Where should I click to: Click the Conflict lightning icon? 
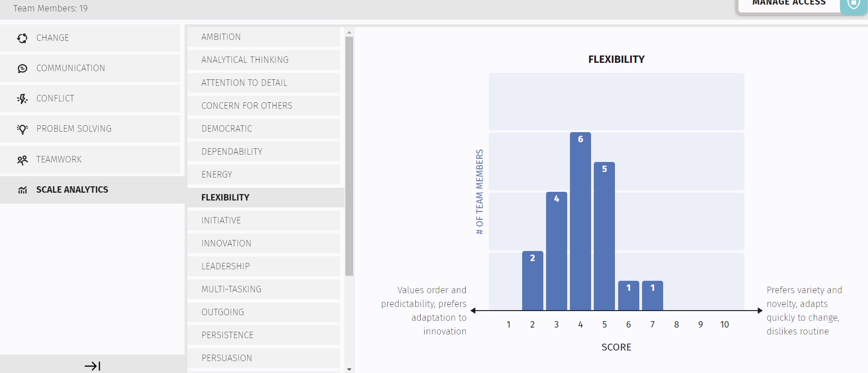(x=22, y=99)
